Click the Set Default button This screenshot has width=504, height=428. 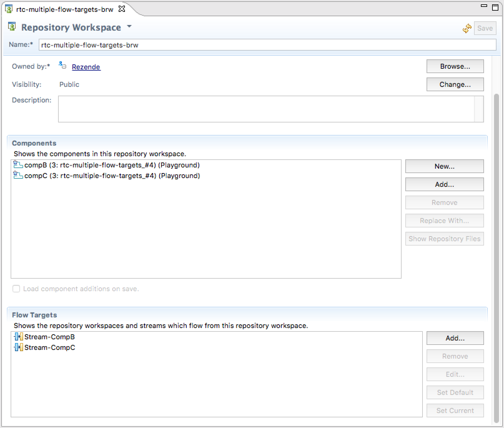click(x=455, y=392)
